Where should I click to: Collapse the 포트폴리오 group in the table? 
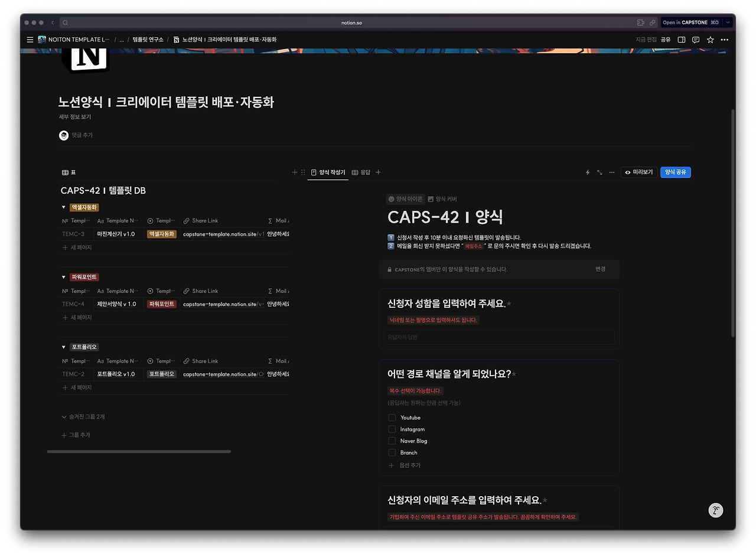click(x=64, y=347)
